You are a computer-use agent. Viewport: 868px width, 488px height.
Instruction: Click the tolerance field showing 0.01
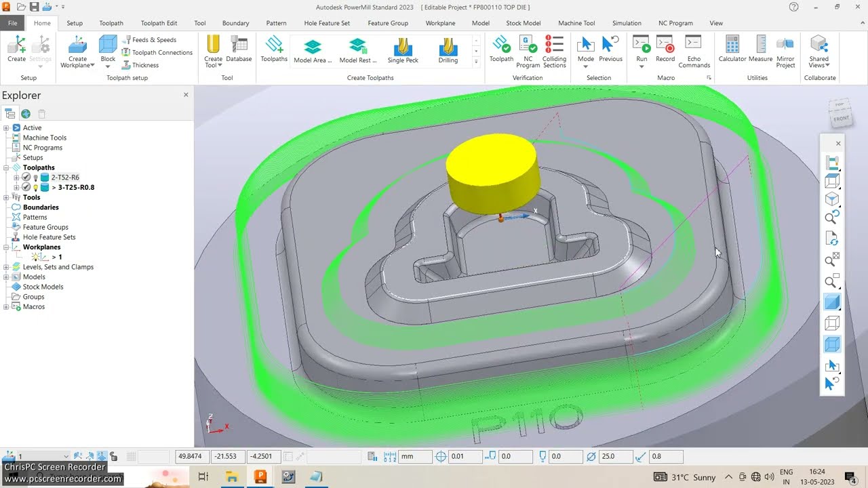coord(465,457)
